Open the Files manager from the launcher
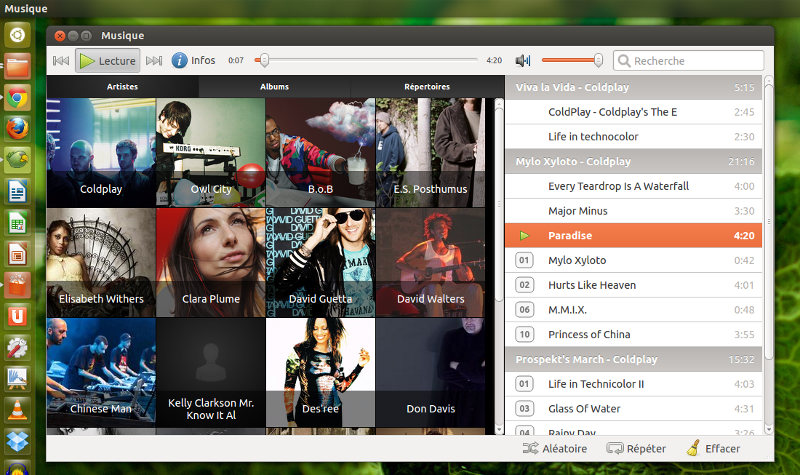This screenshot has width=800, height=475. click(x=17, y=66)
